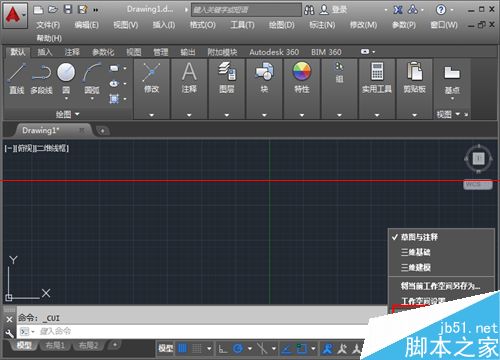Select the 圆弧 arc tool
The height and width of the screenshot is (360, 500).
[92, 79]
